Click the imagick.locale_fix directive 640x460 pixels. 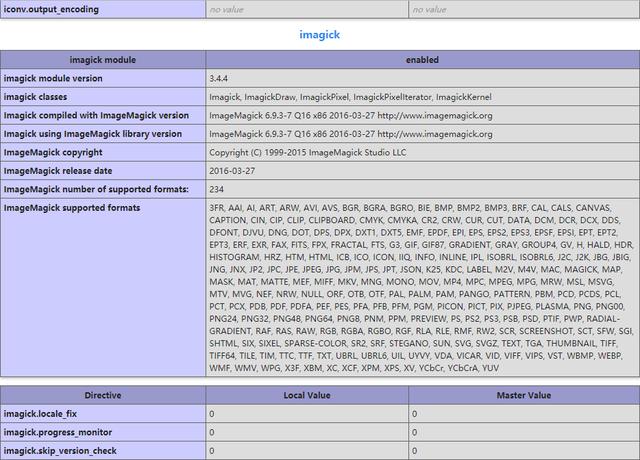tap(40, 414)
